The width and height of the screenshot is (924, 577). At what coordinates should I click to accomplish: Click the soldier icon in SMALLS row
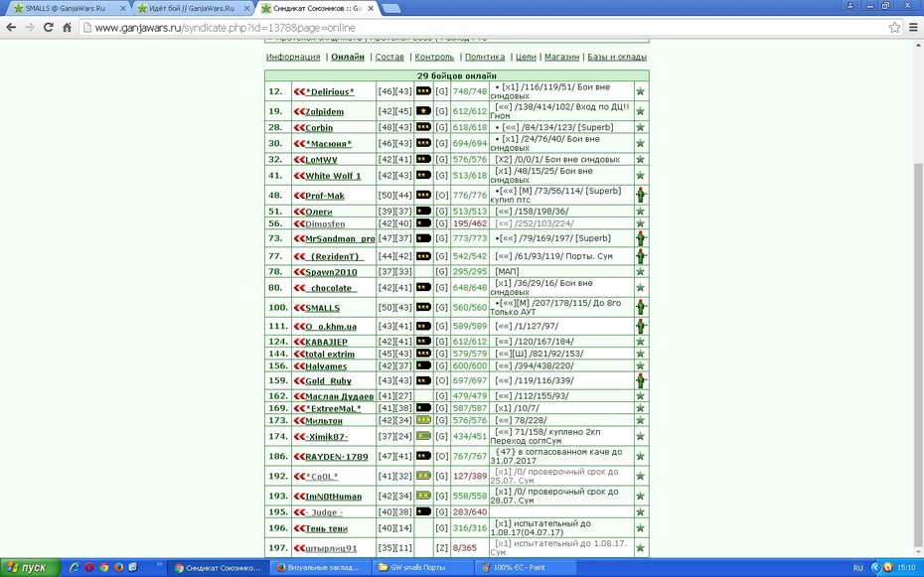[641, 307]
